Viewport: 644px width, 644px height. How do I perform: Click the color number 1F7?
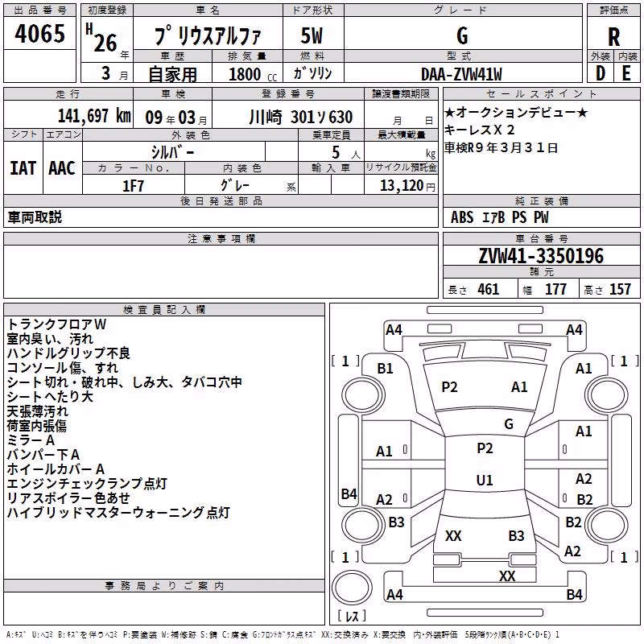(133, 186)
